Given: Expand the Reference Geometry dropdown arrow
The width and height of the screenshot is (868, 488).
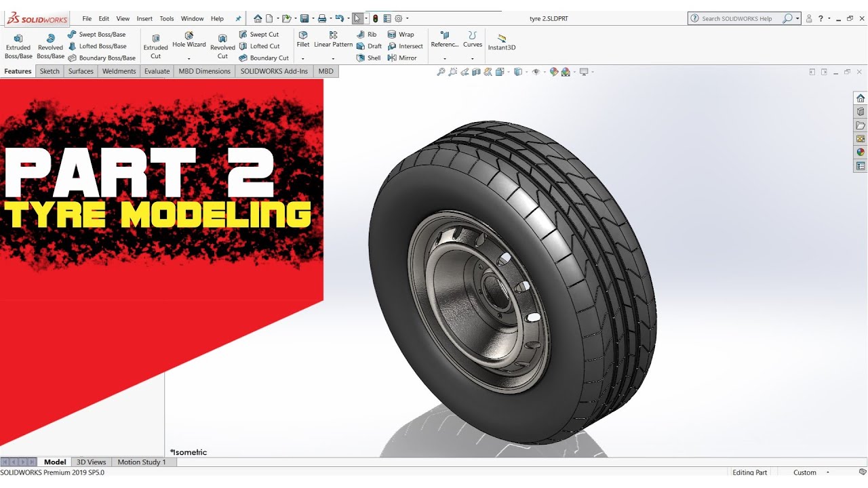Looking at the screenshot, I should [445, 58].
